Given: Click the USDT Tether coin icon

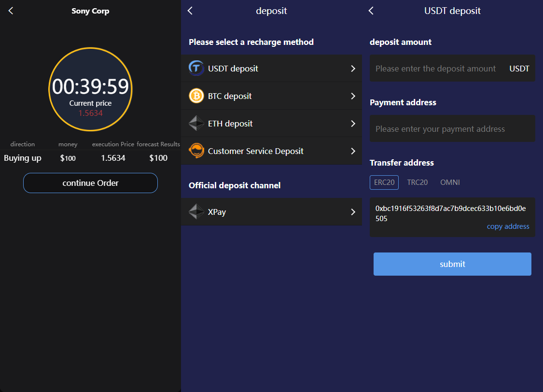Looking at the screenshot, I should tap(196, 69).
